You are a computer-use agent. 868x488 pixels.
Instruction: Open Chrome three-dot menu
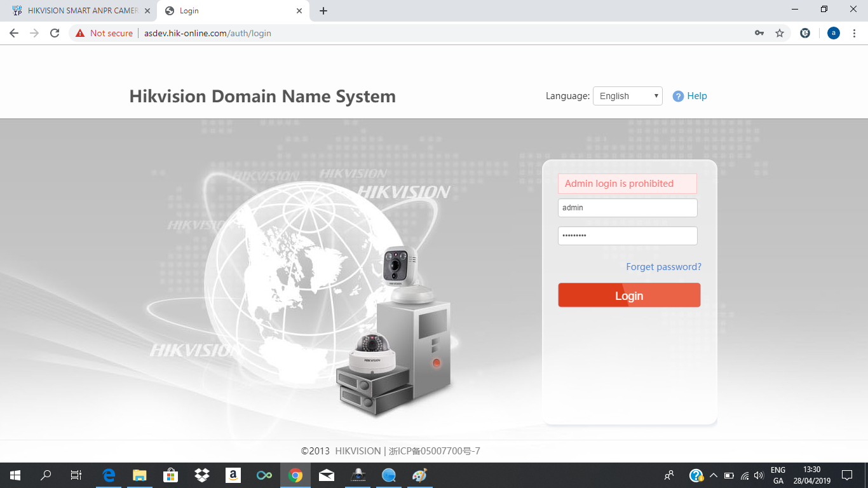point(853,33)
